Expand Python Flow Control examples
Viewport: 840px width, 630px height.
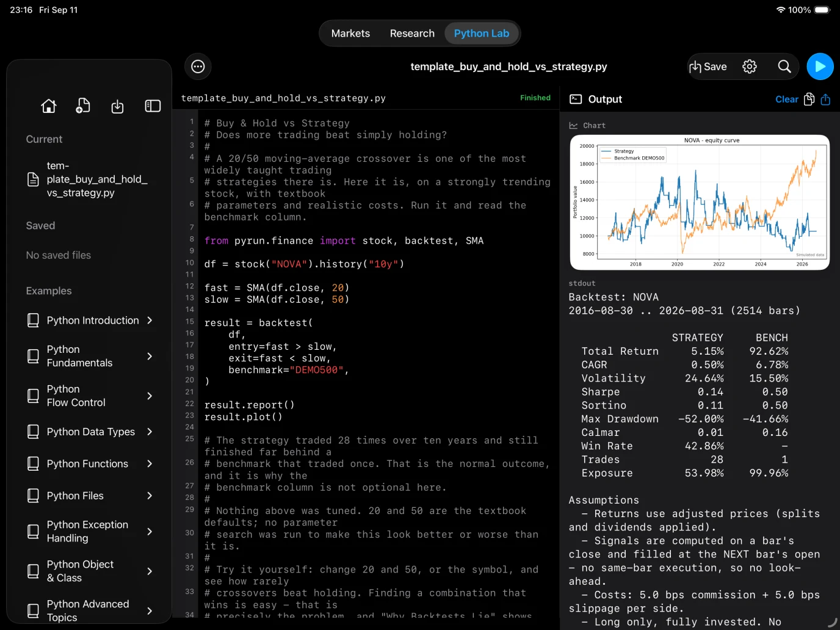pyautogui.click(x=90, y=396)
